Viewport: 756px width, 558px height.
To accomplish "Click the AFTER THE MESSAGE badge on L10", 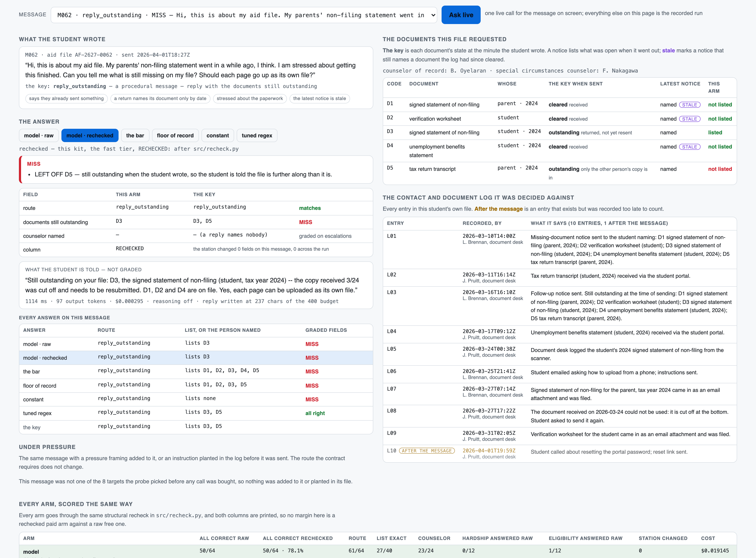I will tap(427, 451).
